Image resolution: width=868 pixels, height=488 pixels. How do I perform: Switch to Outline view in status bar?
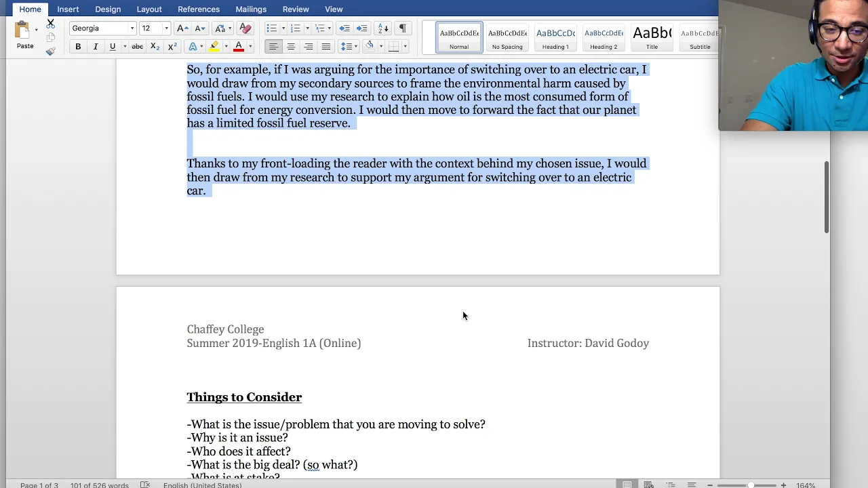671,485
